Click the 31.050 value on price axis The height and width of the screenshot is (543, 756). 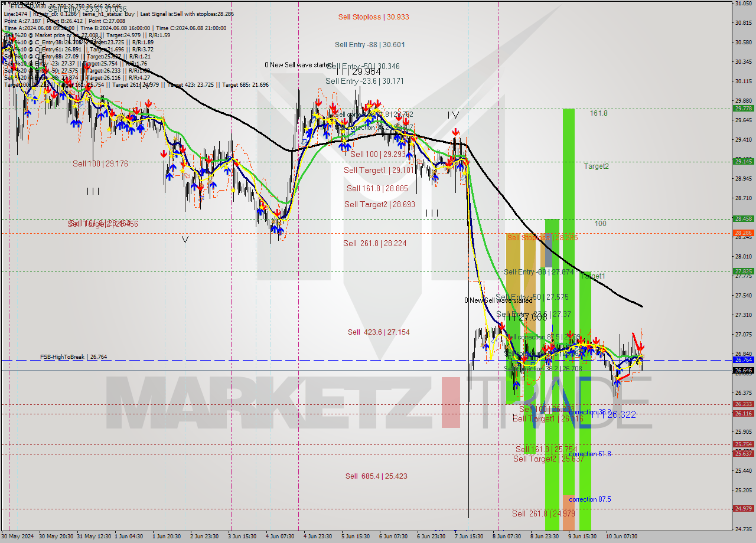coord(743,4)
